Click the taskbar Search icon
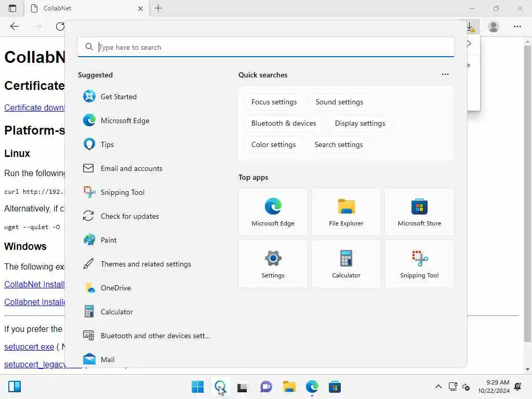The height and width of the screenshot is (399, 532). [220, 387]
